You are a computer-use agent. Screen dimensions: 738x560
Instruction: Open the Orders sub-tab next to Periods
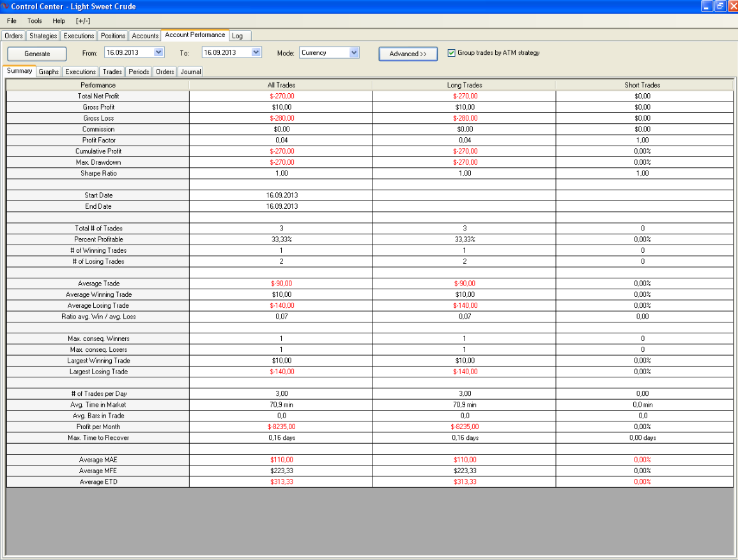click(165, 72)
